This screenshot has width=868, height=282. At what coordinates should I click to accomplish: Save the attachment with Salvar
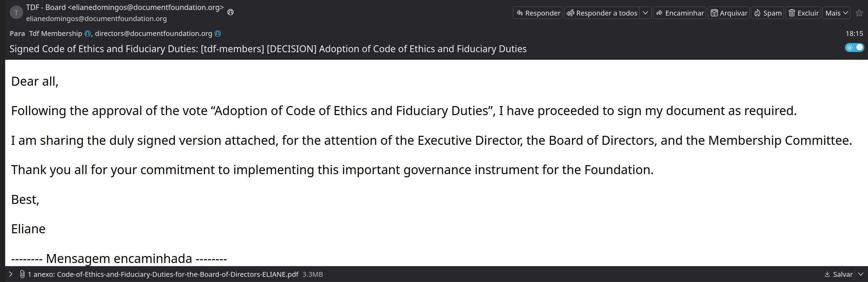coord(839,274)
